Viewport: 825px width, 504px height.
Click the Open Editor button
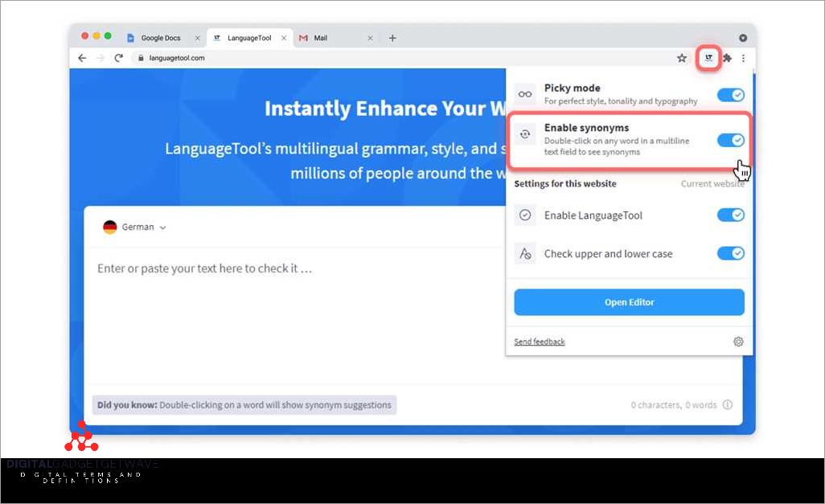[x=629, y=302]
